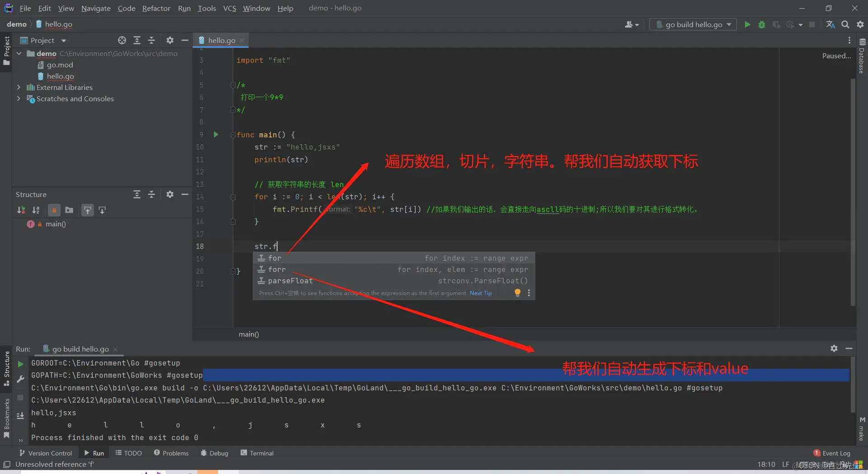Select main() in the Structure panel
Image resolution: width=868 pixels, height=474 pixels.
(x=55, y=224)
